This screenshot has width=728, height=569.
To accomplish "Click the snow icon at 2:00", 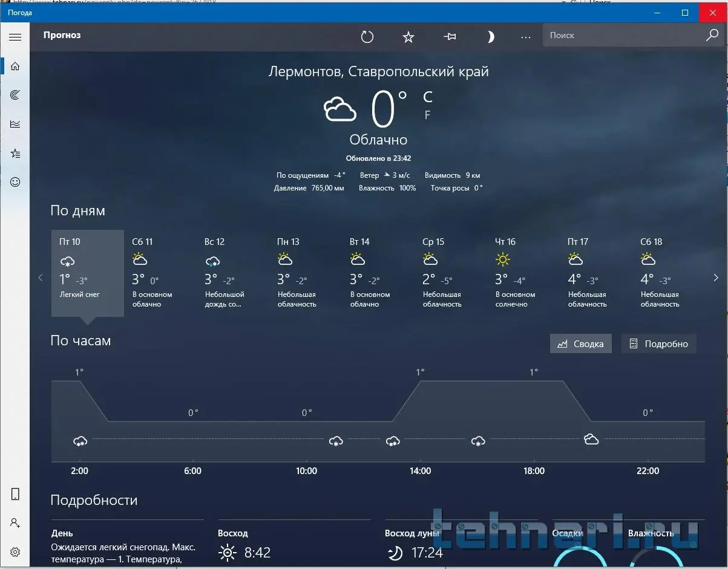I will 80,441.
